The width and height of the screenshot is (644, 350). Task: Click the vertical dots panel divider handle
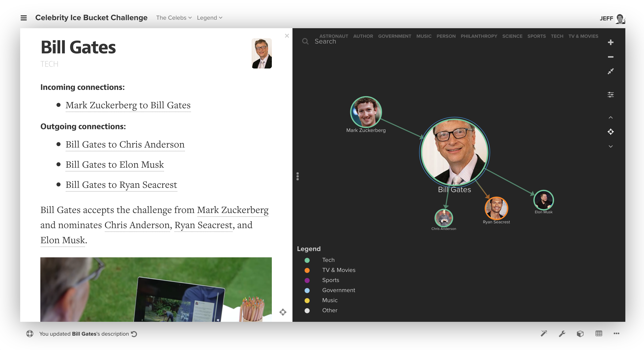pyautogui.click(x=298, y=176)
